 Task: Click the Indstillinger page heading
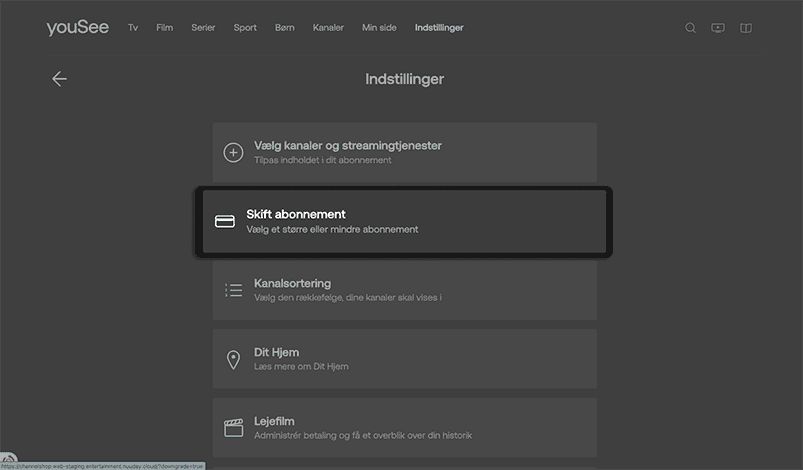(405, 79)
